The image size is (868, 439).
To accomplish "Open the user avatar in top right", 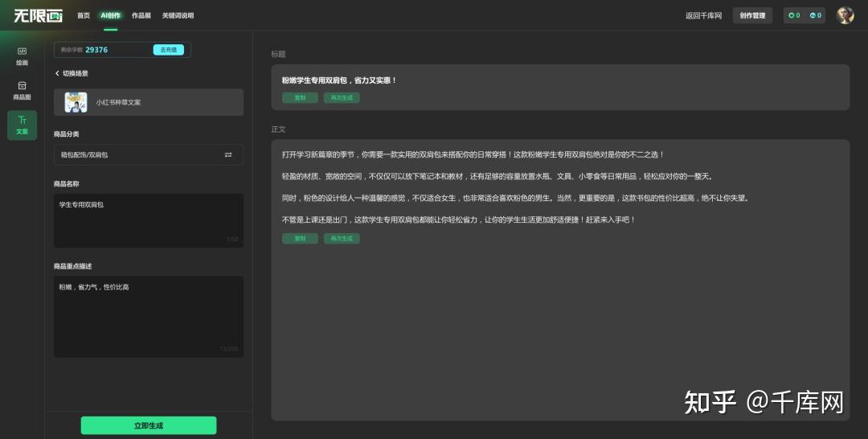I will pyautogui.click(x=845, y=15).
